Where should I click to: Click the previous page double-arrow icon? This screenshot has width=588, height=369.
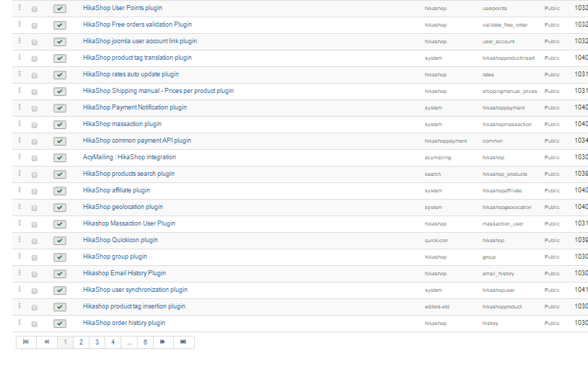click(x=47, y=342)
